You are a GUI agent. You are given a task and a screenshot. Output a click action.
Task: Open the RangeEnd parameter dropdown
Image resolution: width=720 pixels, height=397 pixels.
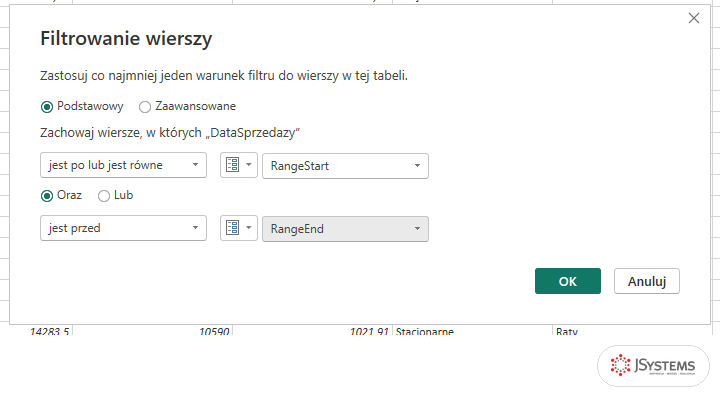click(345, 229)
